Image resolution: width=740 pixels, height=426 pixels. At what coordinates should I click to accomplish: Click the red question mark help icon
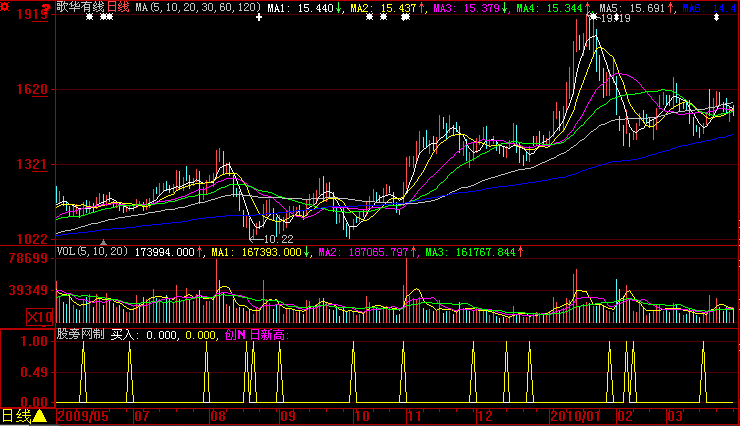(45, 7)
